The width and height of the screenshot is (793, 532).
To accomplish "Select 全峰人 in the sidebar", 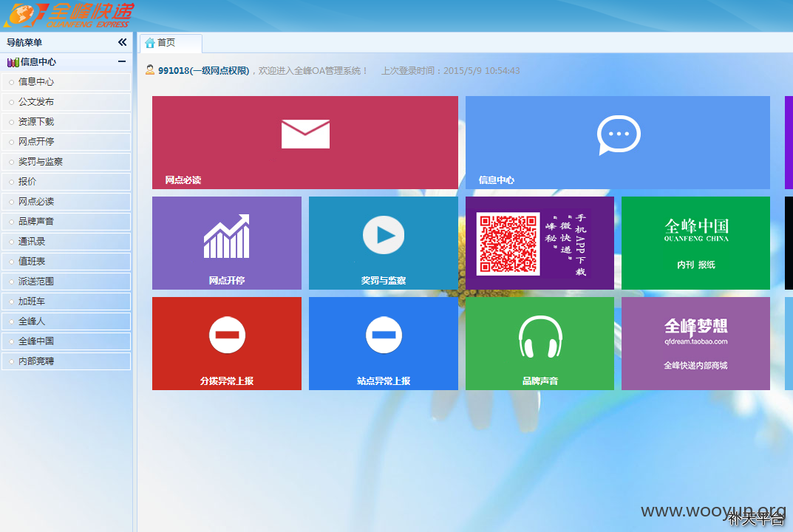I will point(67,321).
